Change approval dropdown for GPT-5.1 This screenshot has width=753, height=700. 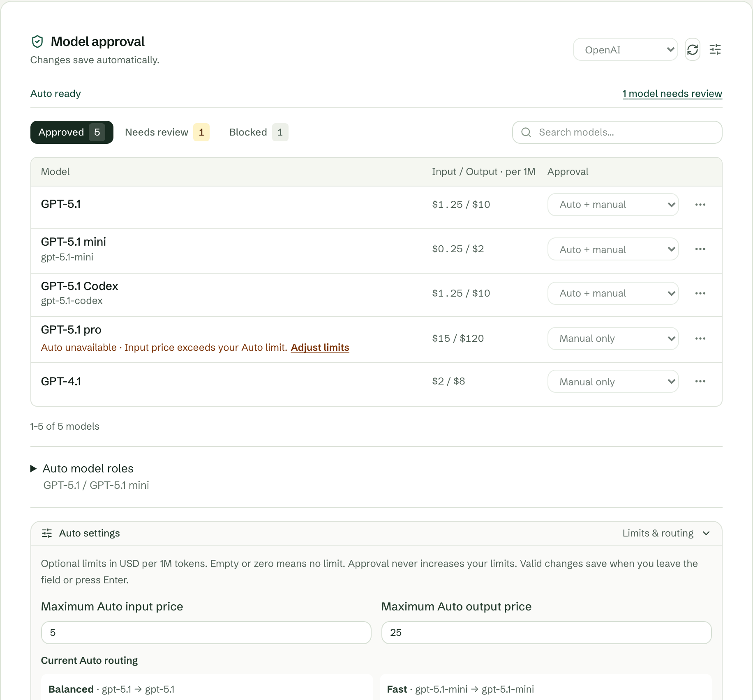tap(613, 205)
